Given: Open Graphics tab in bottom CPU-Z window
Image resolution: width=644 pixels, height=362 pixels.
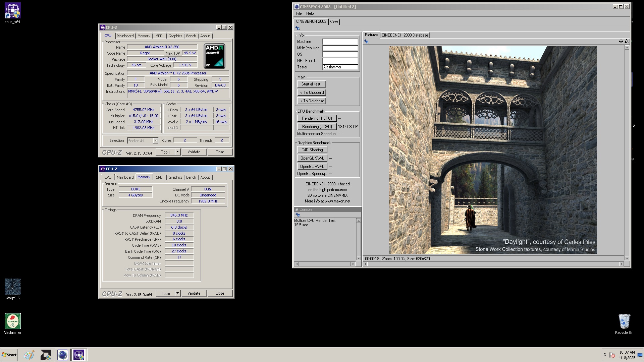Looking at the screenshot, I should click(175, 177).
